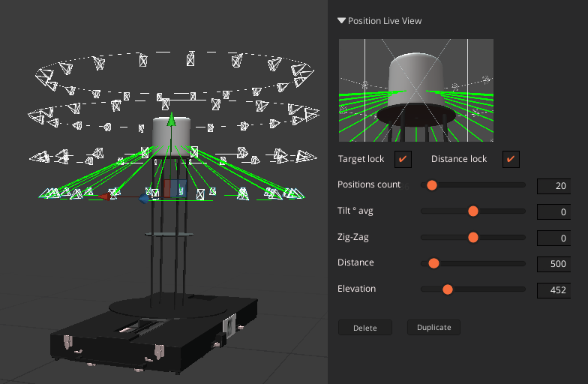
Task: Collapse the Position Live View section
Action: (342, 21)
